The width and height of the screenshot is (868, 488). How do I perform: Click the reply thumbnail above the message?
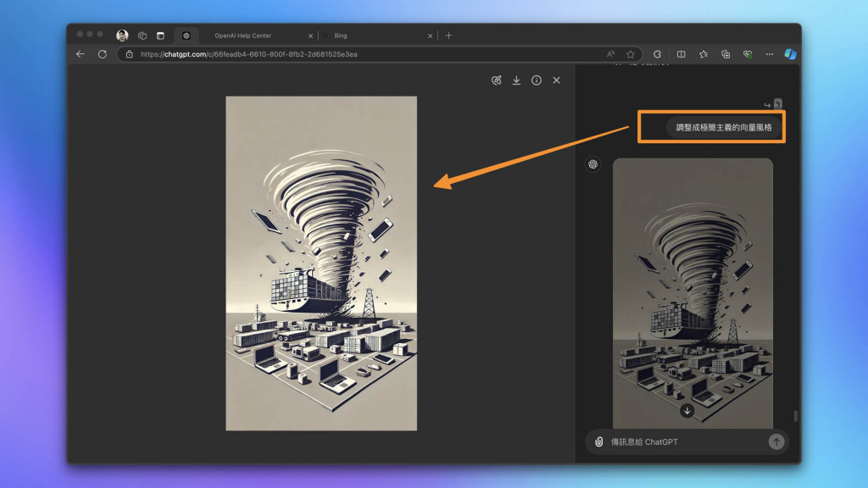tap(778, 103)
